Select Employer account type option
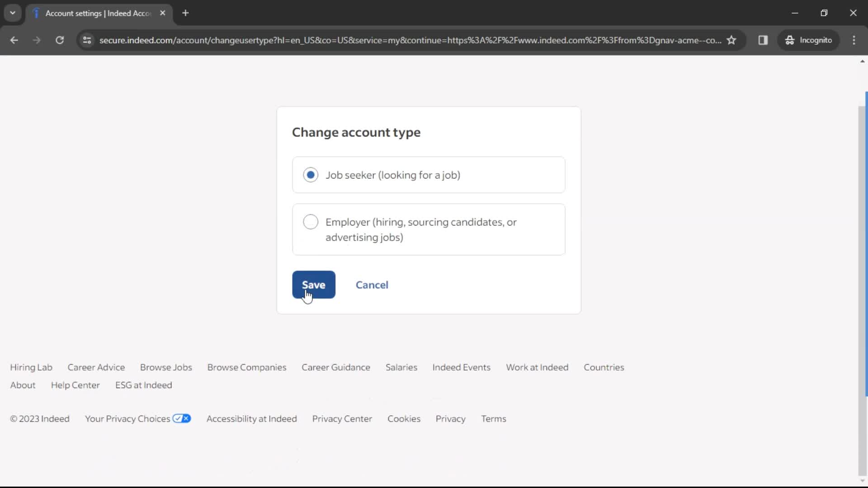This screenshot has width=868, height=488. click(x=311, y=222)
